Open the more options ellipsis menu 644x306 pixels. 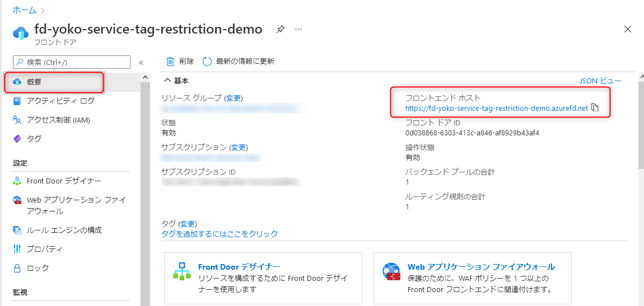click(x=298, y=30)
